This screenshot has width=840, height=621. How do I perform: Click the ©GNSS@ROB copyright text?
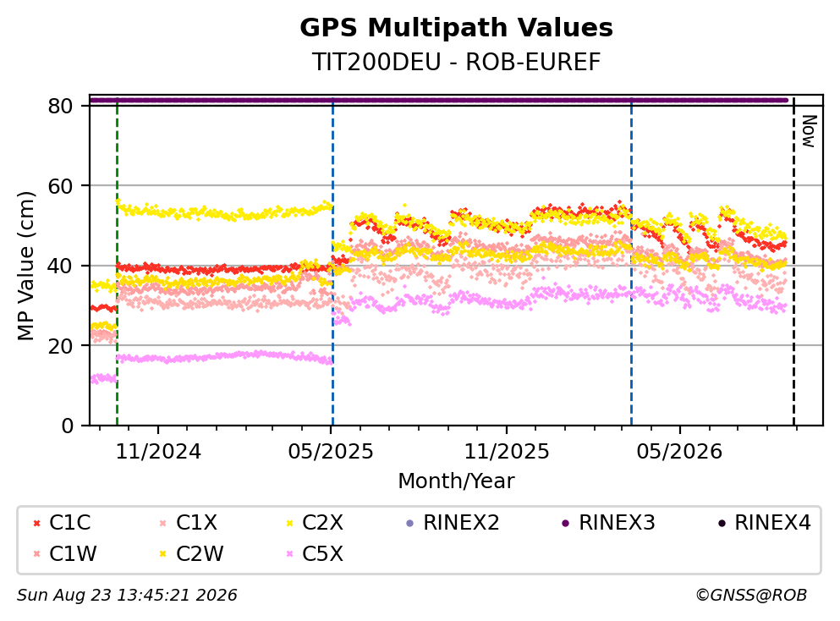point(751,595)
